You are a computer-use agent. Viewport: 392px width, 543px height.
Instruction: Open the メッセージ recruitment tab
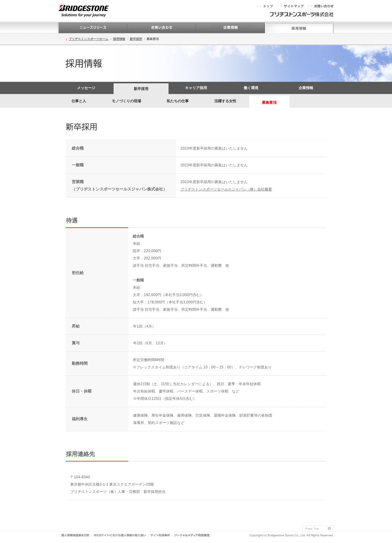click(x=86, y=88)
